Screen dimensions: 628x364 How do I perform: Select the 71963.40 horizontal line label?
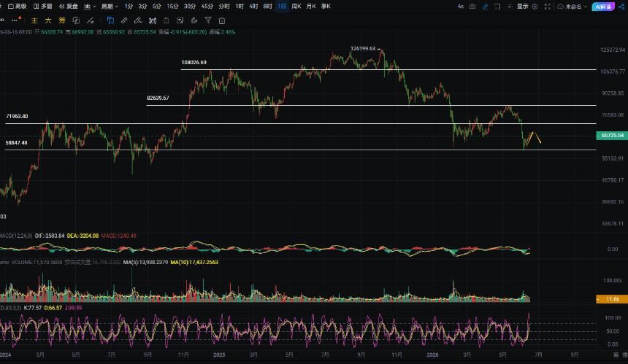(17, 117)
